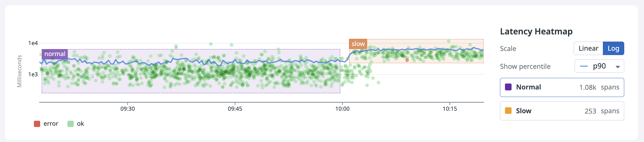Click the blue line icon in percentile selector
Screen dimensions: 644x142
tap(584, 66)
